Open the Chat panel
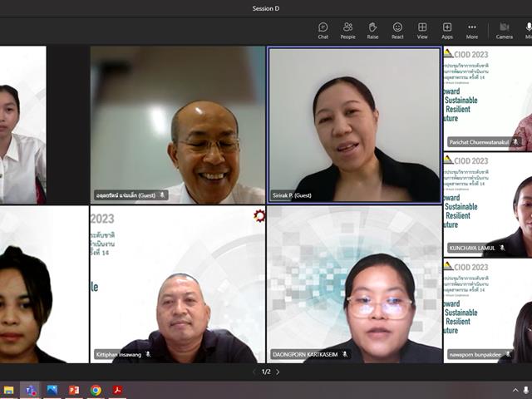532x399 pixels. click(323, 31)
